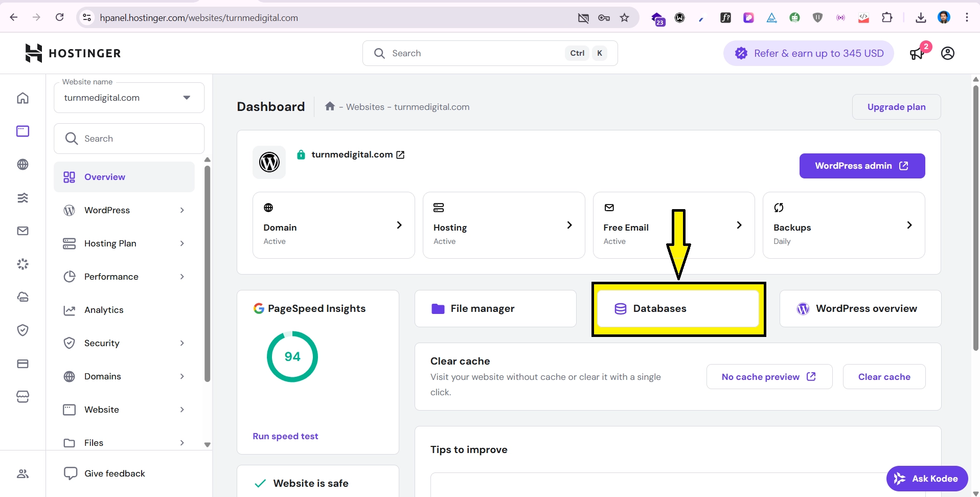Open the user profile account icon

947,53
